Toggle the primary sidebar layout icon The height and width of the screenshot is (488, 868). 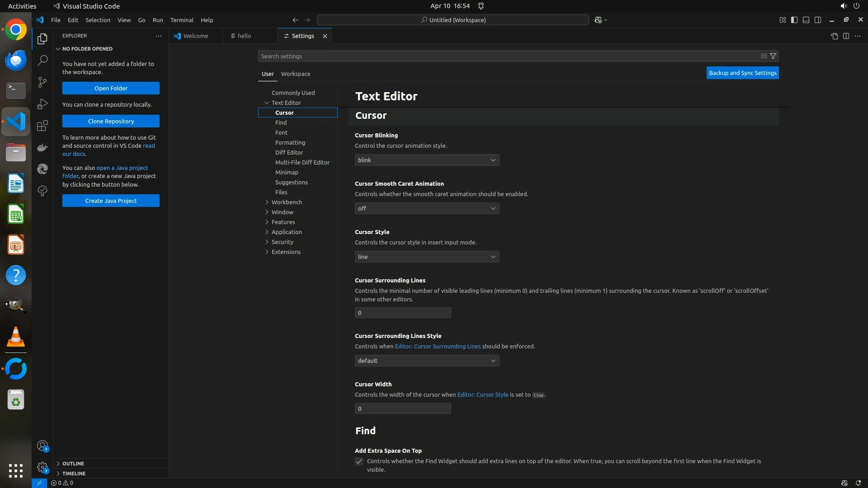794,20
